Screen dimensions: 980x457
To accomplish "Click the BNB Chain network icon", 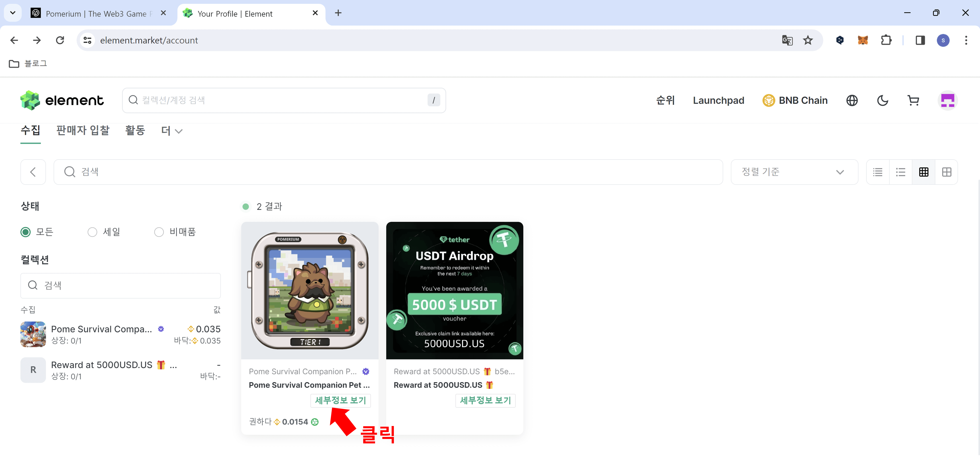I will pos(769,100).
